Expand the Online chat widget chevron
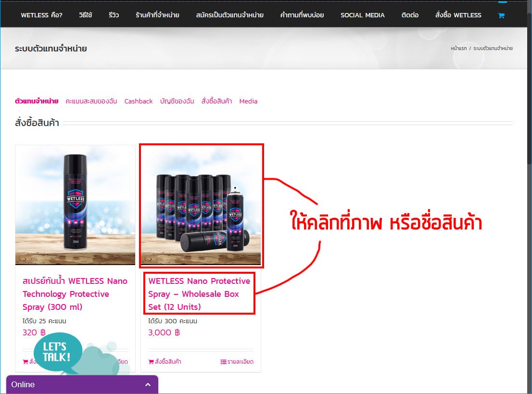532x394 pixels. (148, 385)
